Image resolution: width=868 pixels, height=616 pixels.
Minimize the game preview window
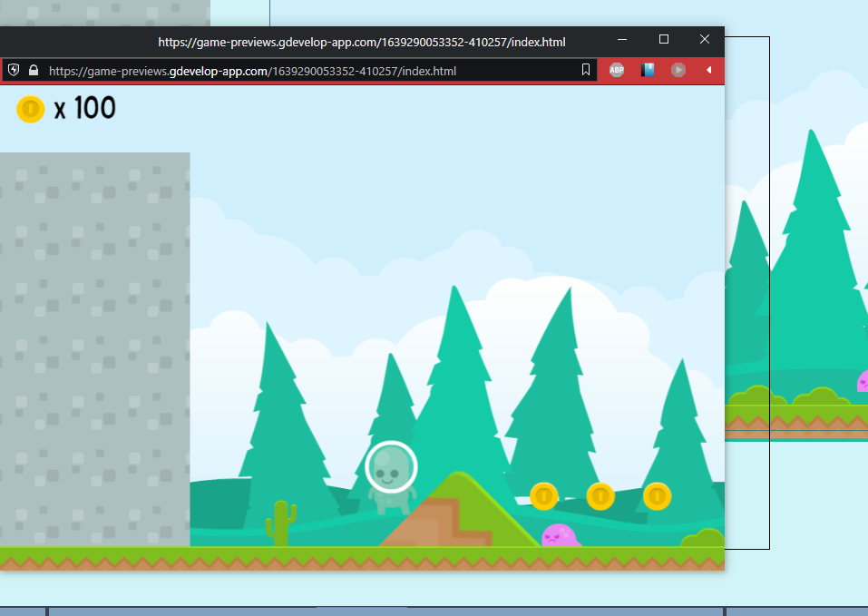622,40
